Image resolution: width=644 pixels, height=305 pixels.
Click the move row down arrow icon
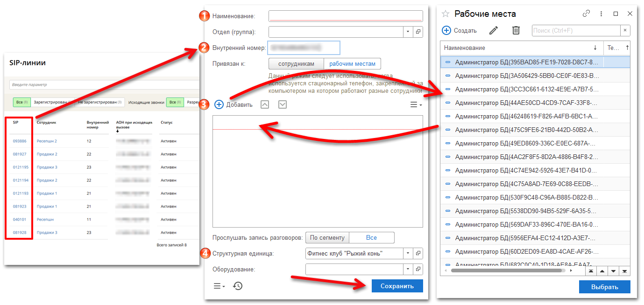pyautogui.click(x=283, y=104)
